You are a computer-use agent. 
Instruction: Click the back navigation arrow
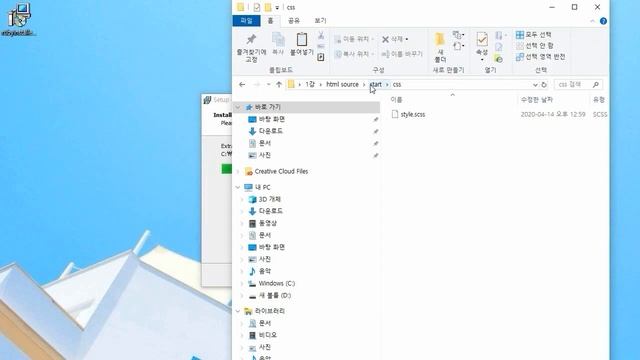[242, 84]
